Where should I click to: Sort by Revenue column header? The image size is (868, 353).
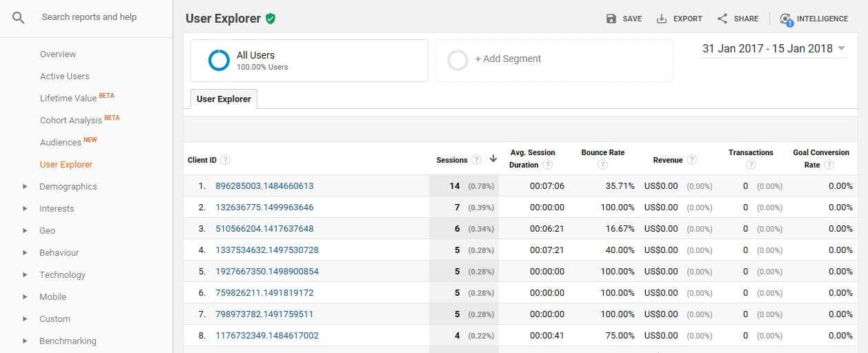click(x=668, y=160)
